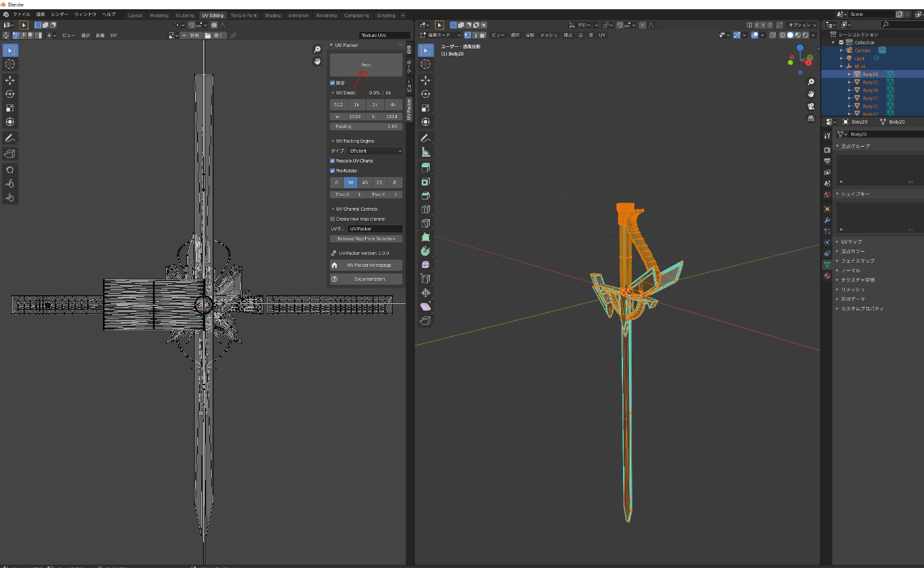Viewport: 924px width, 568px height.
Task: Uncheck the Rescale UV-Charts checkbox
Action: tap(333, 161)
